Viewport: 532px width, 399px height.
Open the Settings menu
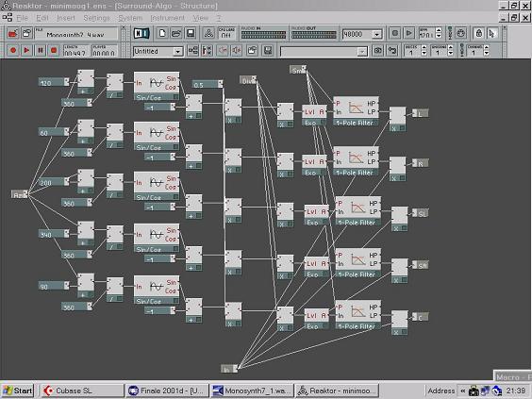[96, 18]
